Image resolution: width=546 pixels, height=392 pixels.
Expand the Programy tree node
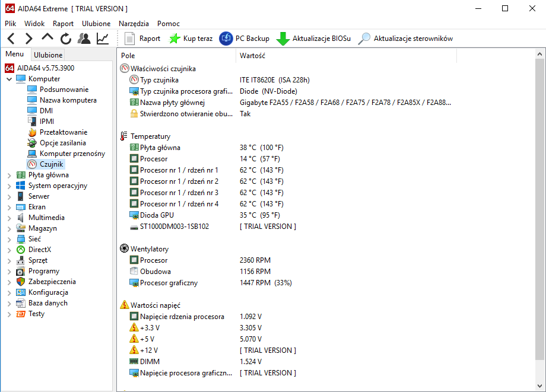pyautogui.click(x=9, y=272)
